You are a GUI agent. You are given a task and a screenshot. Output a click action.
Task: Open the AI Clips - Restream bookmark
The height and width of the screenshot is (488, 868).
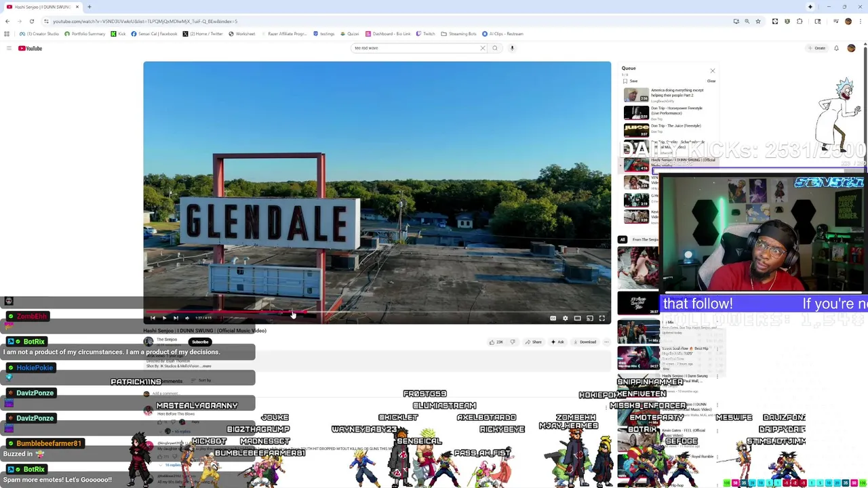(x=502, y=34)
